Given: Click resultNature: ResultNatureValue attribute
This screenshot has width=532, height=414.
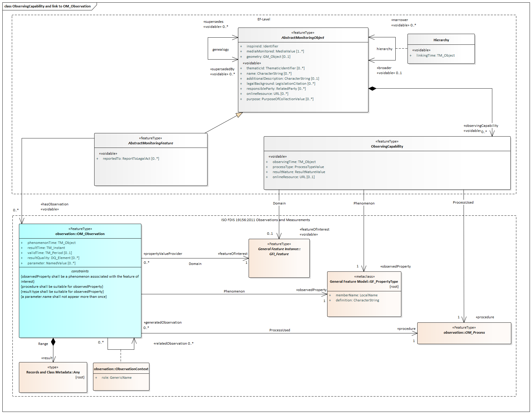Looking at the screenshot, I should click(299, 172).
